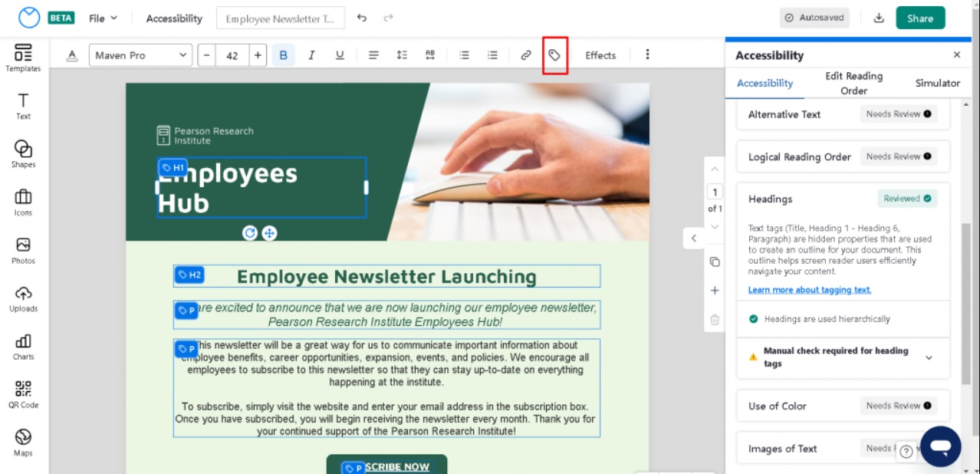Toggle underline formatting
The height and width of the screenshot is (474, 980).
[x=340, y=55]
